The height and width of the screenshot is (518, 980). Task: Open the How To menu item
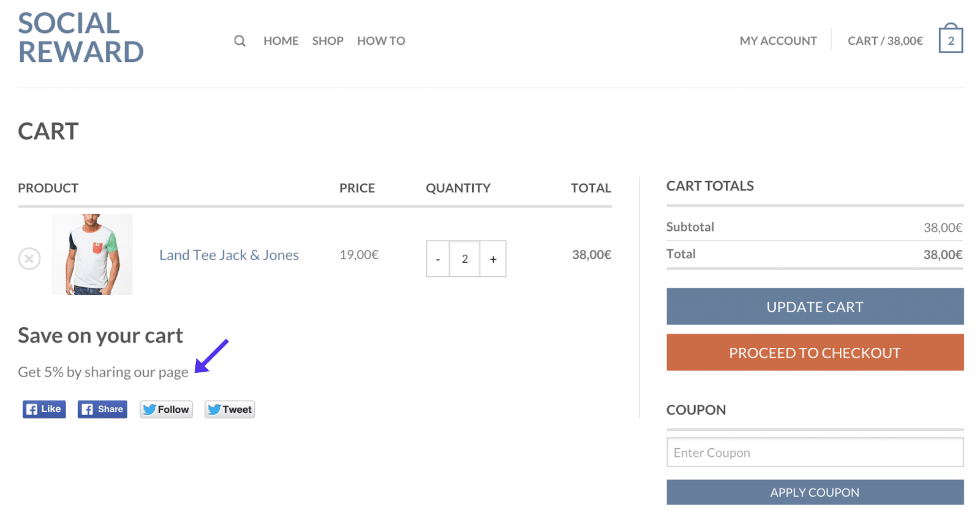[381, 41]
